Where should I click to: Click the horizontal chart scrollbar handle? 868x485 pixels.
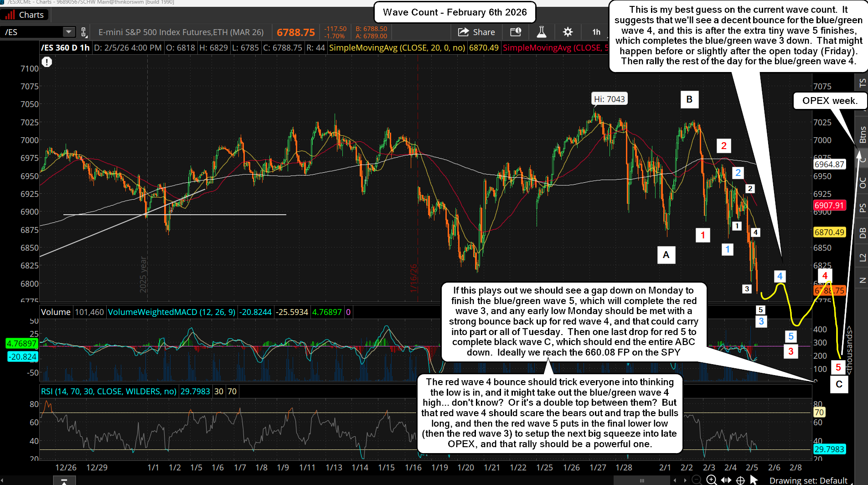(642, 480)
